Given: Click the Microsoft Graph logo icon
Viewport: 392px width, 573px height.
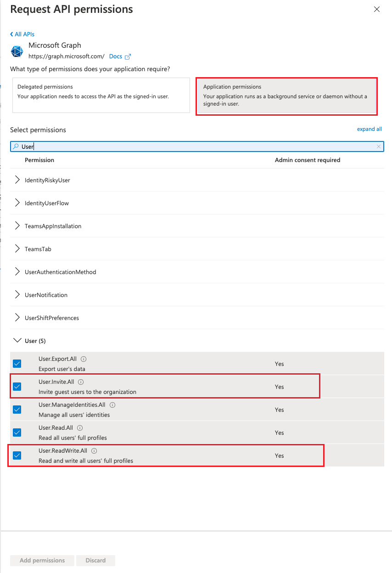Looking at the screenshot, I should (x=17, y=51).
